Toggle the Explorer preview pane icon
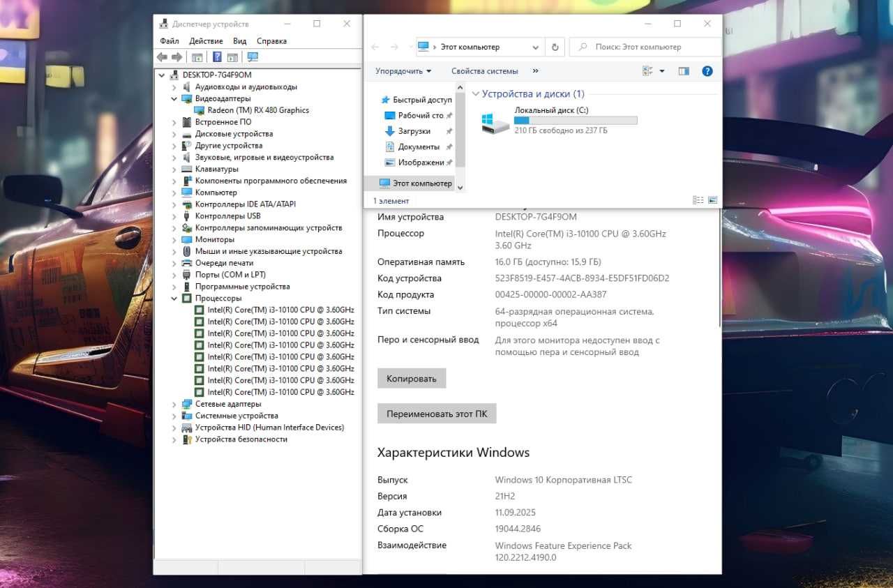893x588 pixels. pos(684,71)
